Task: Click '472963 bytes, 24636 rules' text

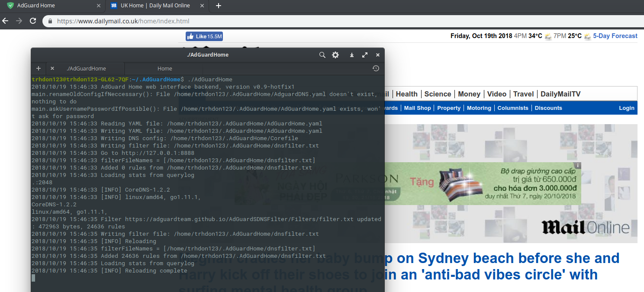Action: (82, 226)
